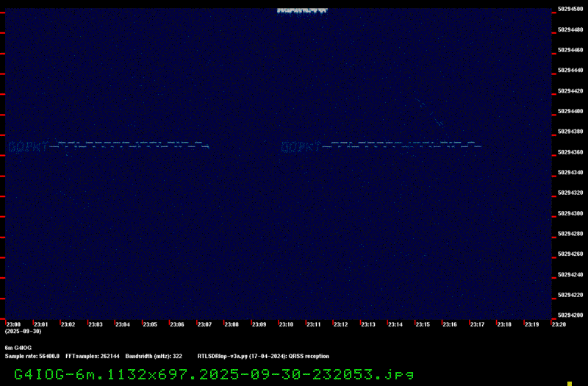Pick the 23:13 time label
Image resolution: width=588 pixels, height=386 pixels.
[x=368, y=324]
